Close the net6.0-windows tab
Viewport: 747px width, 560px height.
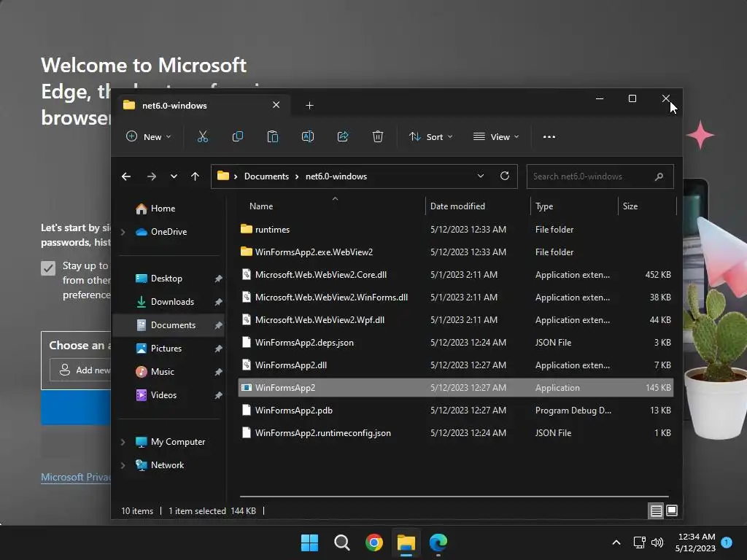click(x=276, y=105)
